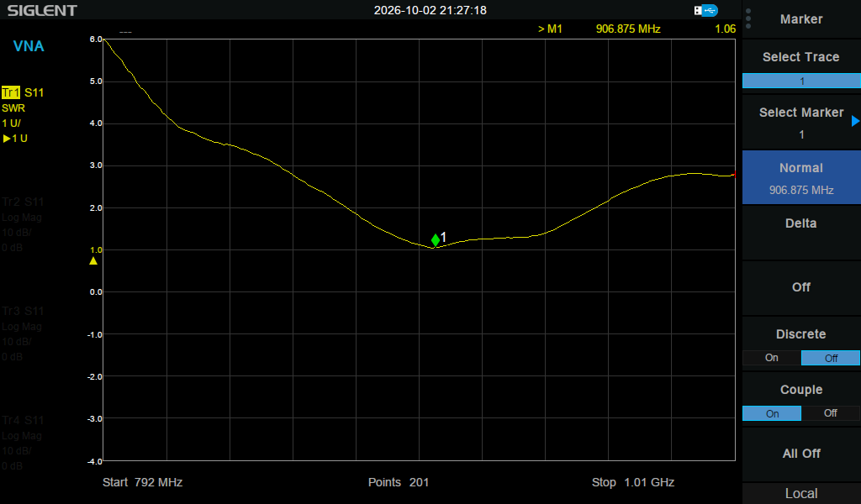
Task: Set Discrete marker mode to Off
Action: click(831, 358)
